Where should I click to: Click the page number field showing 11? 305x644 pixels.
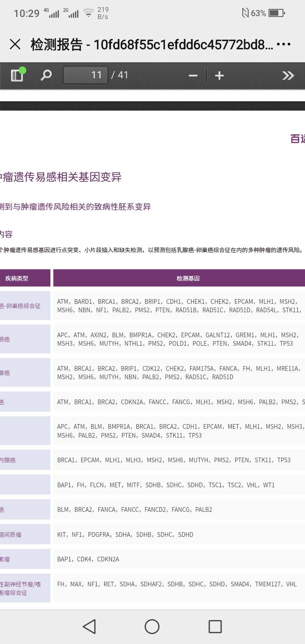86,75
